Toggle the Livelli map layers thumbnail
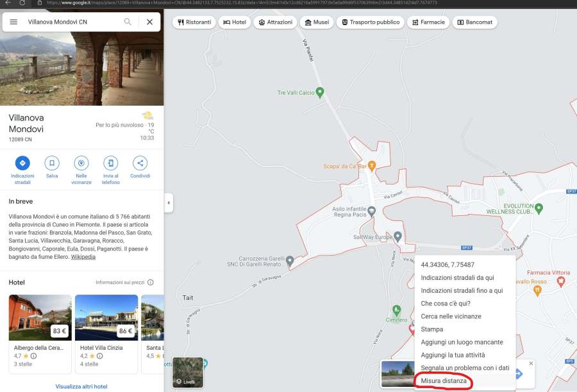577x392 pixels. tap(188, 373)
